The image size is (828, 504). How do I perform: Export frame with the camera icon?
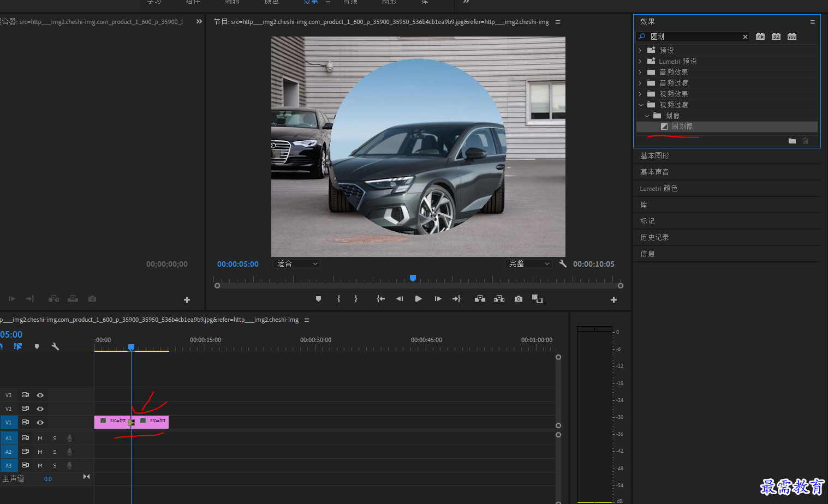[519, 299]
